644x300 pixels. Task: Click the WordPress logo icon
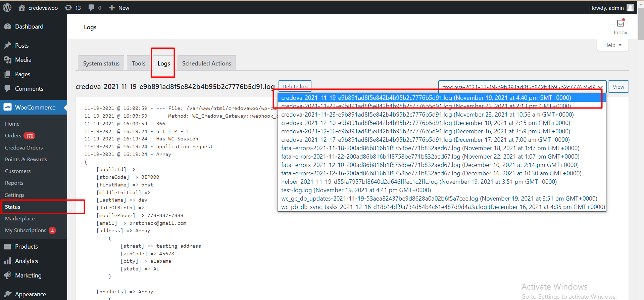tap(7, 7)
